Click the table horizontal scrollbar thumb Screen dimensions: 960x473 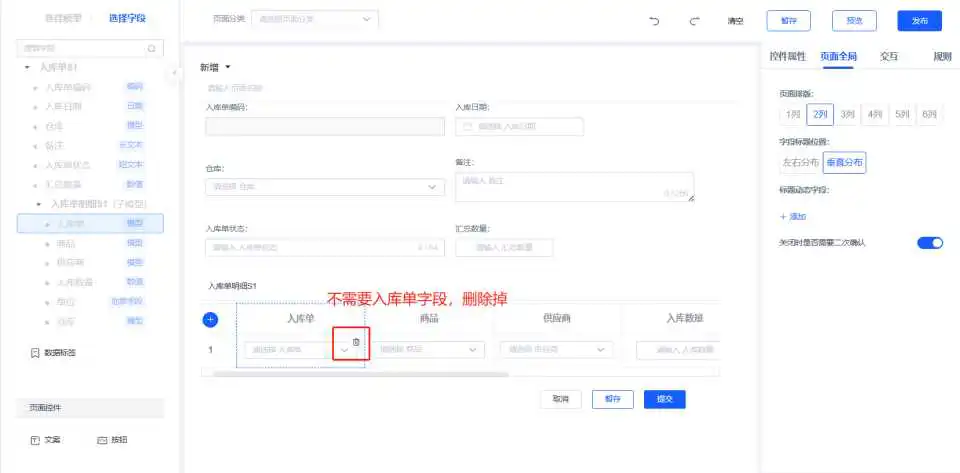point(361,373)
